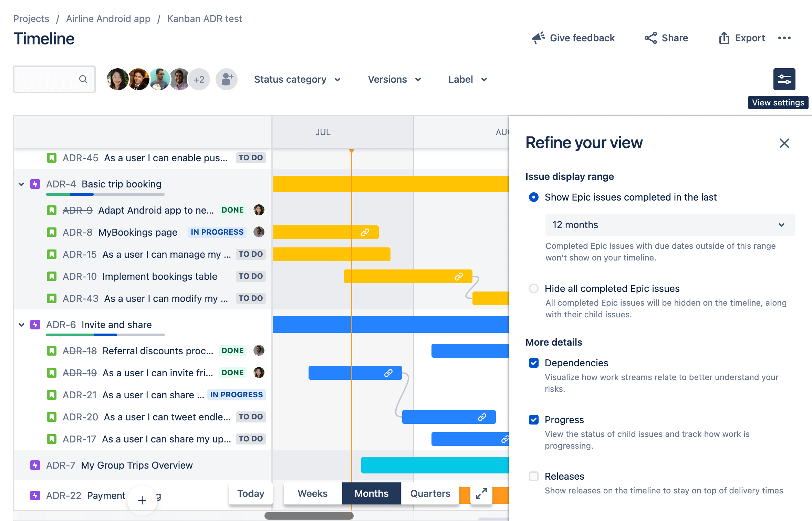The width and height of the screenshot is (812, 521).
Task: Expand the 12 months dropdown menu
Action: point(667,225)
